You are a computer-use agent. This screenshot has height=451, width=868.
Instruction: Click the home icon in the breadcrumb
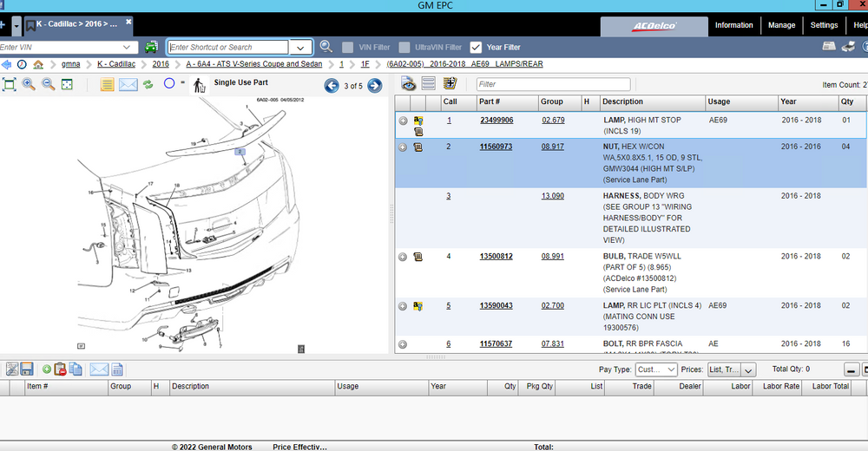(38, 64)
